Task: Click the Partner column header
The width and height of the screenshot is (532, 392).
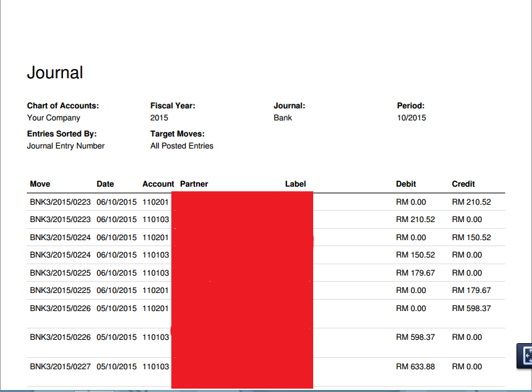Action: [x=194, y=184]
